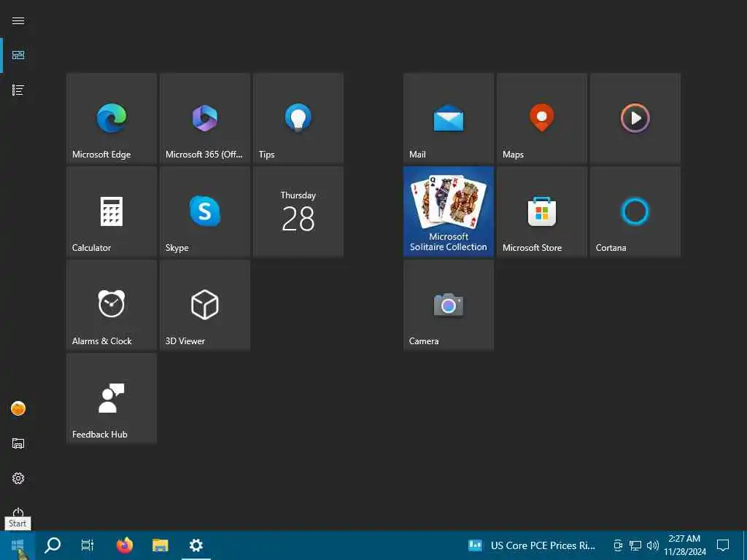The height and width of the screenshot is (560, 747).
Task: Switch to All apps list view
Action: pyautogui.click(x=18, y=90)
